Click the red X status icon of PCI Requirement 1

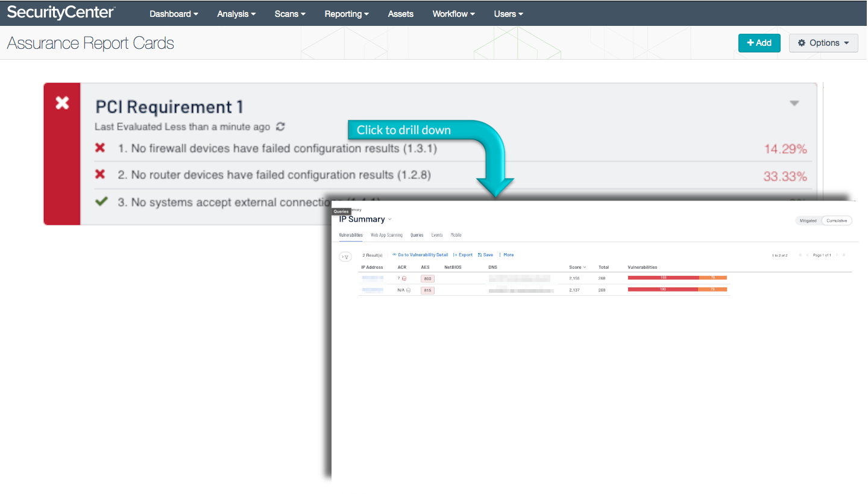[x=62, y=103]
